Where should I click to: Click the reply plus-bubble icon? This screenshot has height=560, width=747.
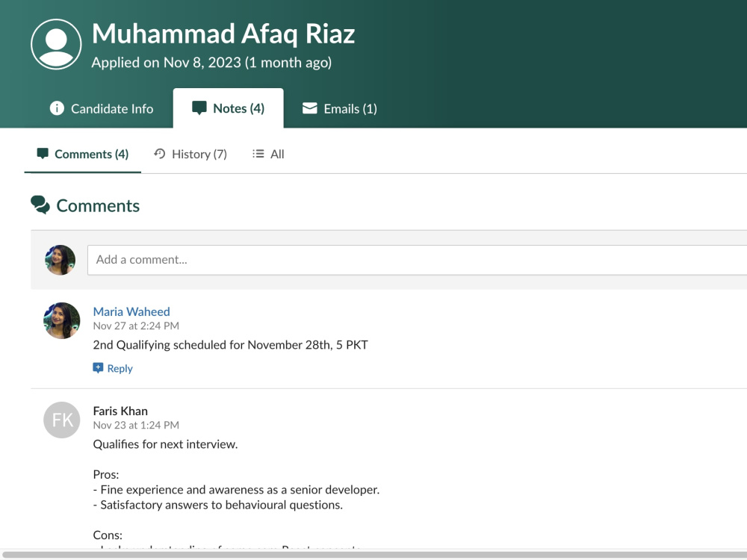point(98,367)
